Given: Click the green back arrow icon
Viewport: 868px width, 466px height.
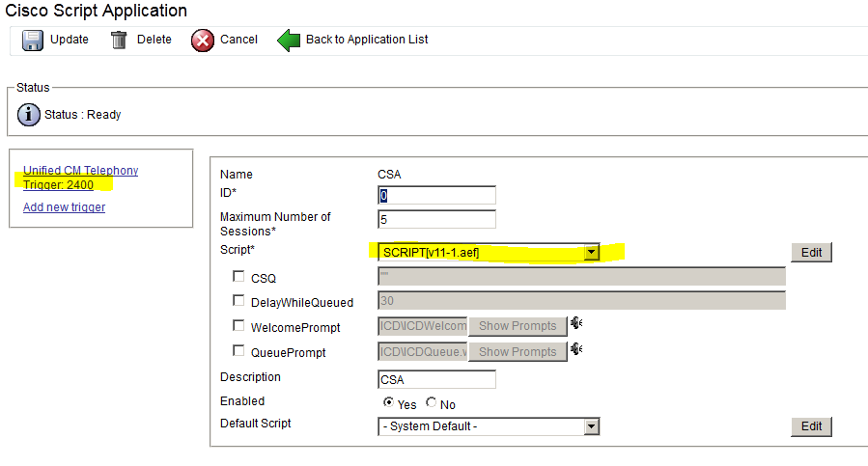Looking at the screenshot, I should pyautogui.click(x=289, y=41).
